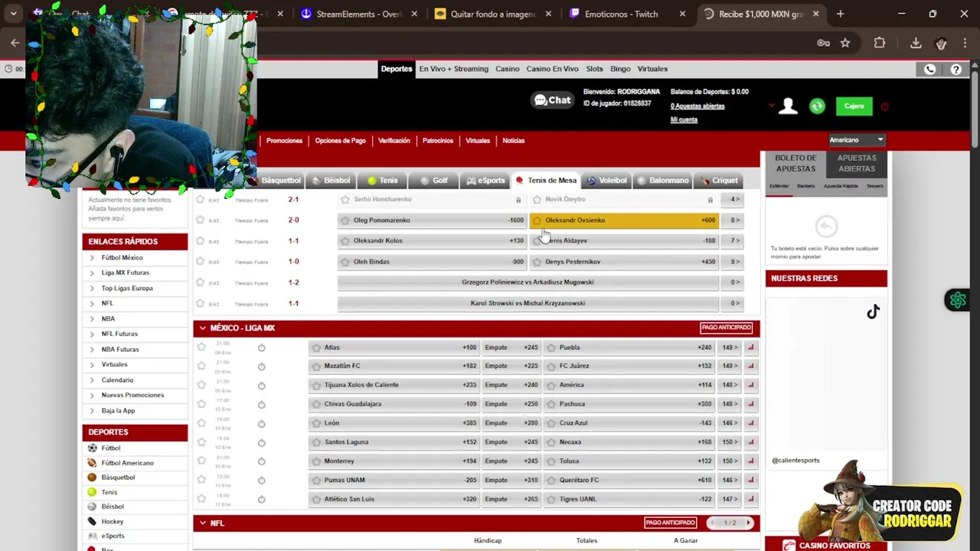
Task: Expand 150 more markets for Santos Laguna
Action: (730, 442)
